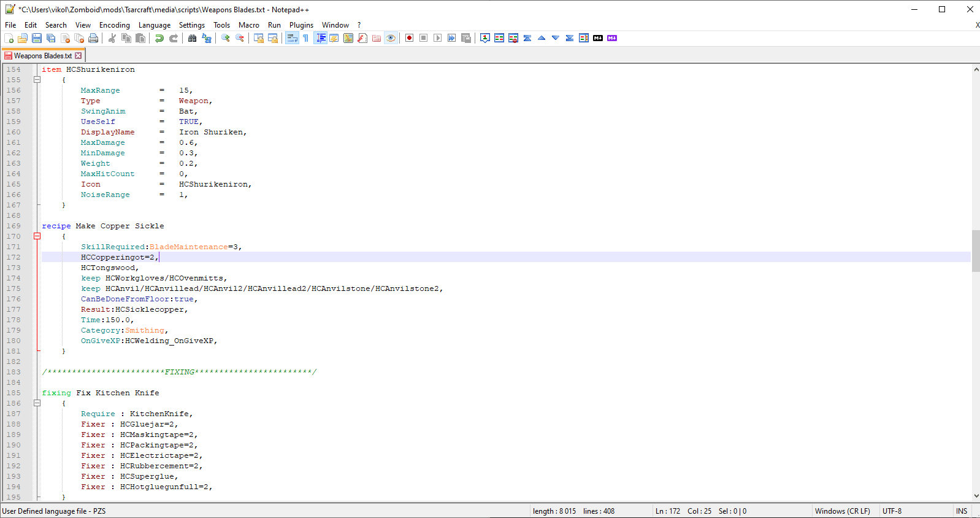This screenshot has height=518, width=980.
Task: Open the Macro menu
Action: 249,25
